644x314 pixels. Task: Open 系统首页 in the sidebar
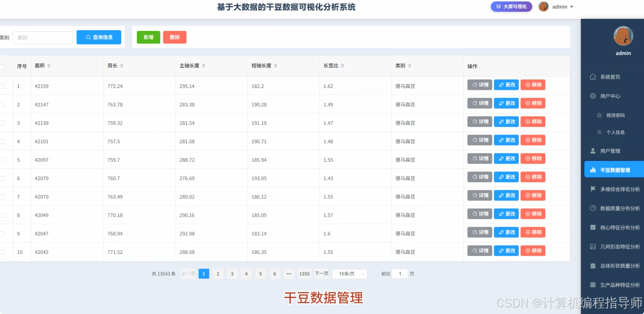[610, 77]
